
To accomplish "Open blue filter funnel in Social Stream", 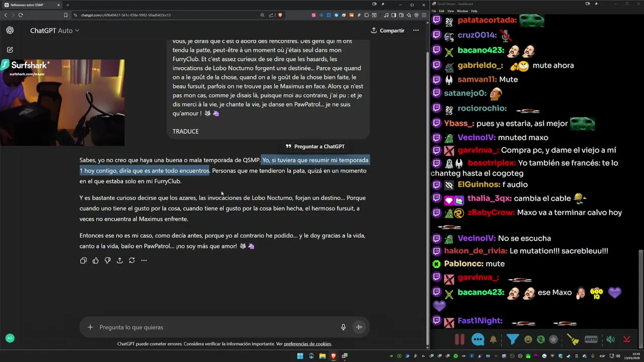I will (512, 339).
